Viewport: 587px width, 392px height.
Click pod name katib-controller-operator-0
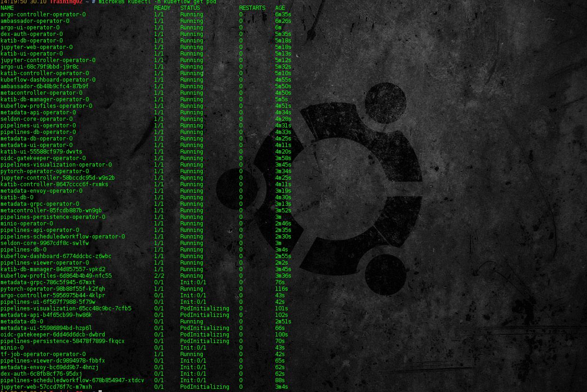pyautogui.click(x=45, y=73)
